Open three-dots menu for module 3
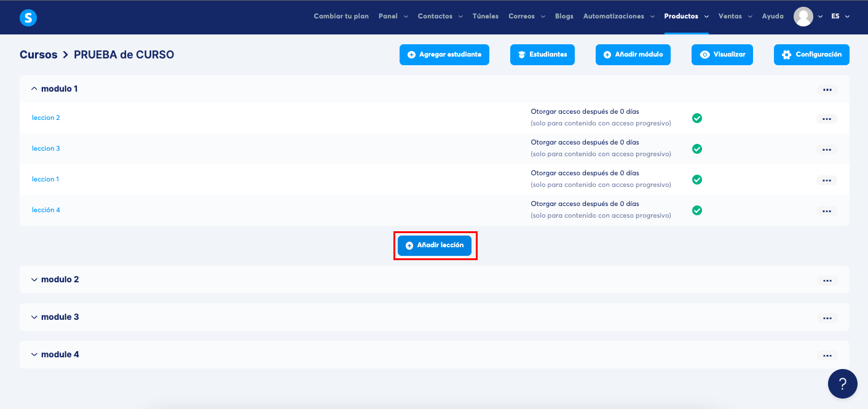This screenshot has width=868, height=409. (x=827, y=318)
